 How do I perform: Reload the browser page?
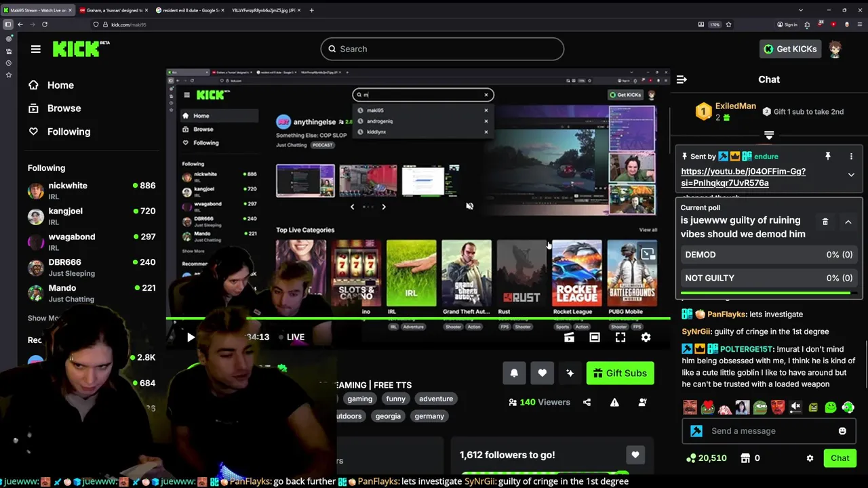coord(45,24)
